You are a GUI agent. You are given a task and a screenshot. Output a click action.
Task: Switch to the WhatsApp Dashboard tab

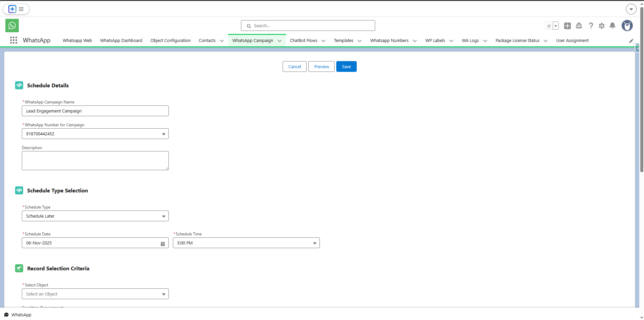(121, 40)
